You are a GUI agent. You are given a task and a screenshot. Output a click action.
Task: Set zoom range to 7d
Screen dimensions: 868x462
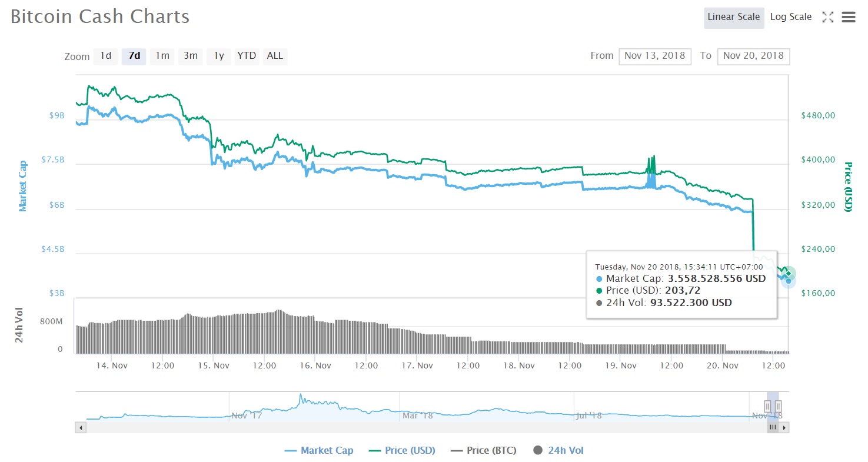[134, 56]
